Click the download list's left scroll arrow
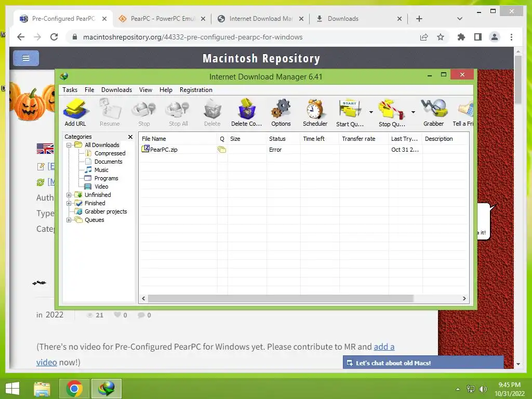Viewport: 532px width, 399px height. tap(143, 299)
